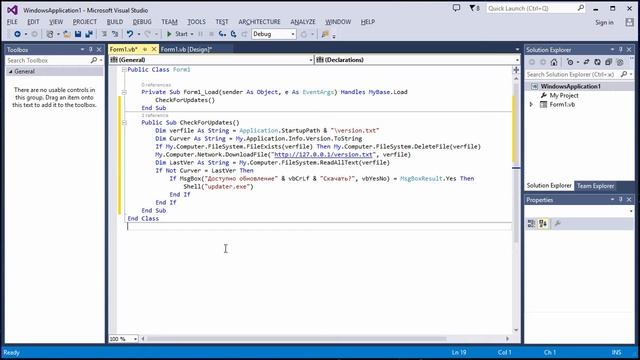Expand the Form1.vb tree node
640x360 pixels.
click(x=531, y=104)
